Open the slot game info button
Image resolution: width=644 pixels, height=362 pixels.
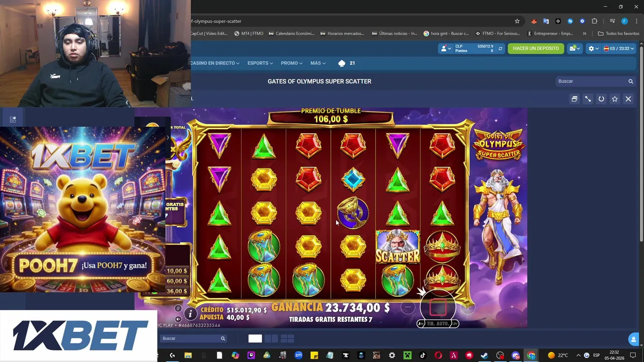tap(190, 314)
